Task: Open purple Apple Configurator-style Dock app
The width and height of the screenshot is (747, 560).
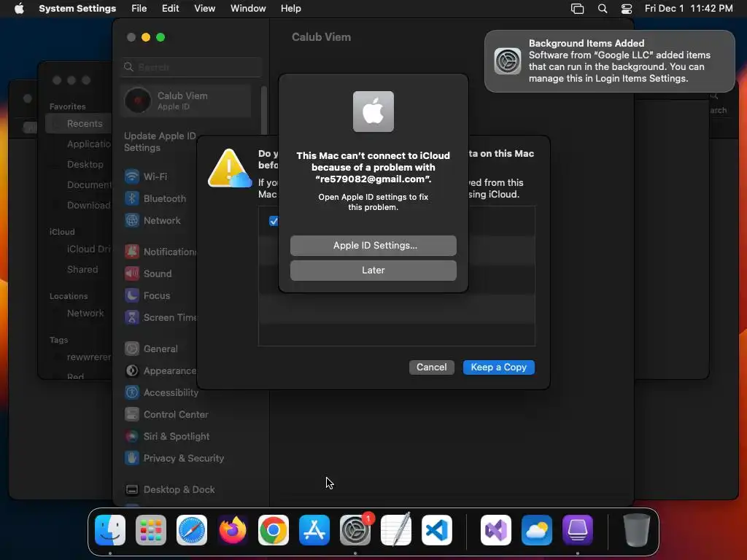Action: 578,530
